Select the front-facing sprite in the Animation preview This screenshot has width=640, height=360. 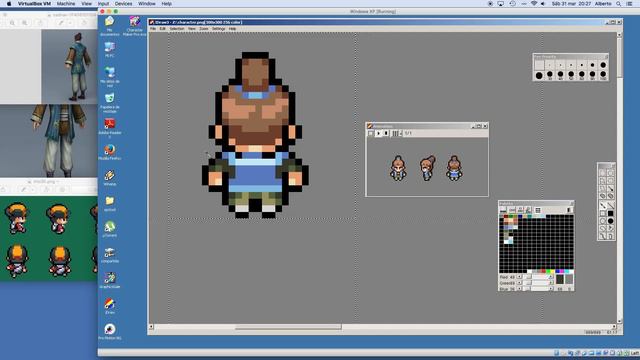click(398, 168)
